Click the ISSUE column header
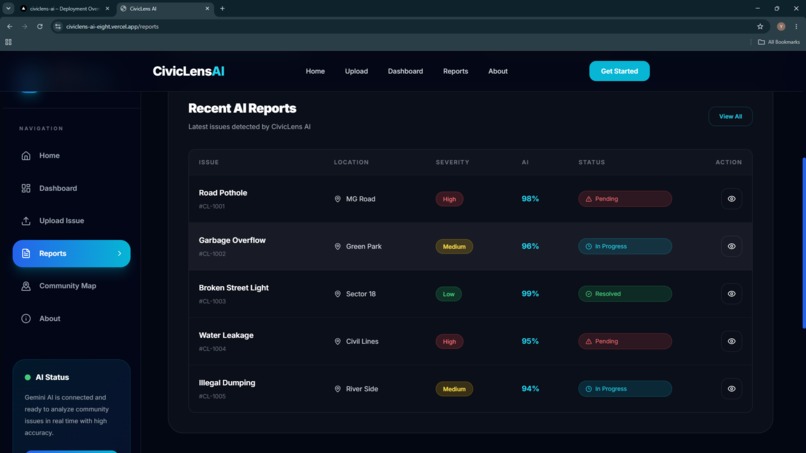 click(x=209, y=162)
